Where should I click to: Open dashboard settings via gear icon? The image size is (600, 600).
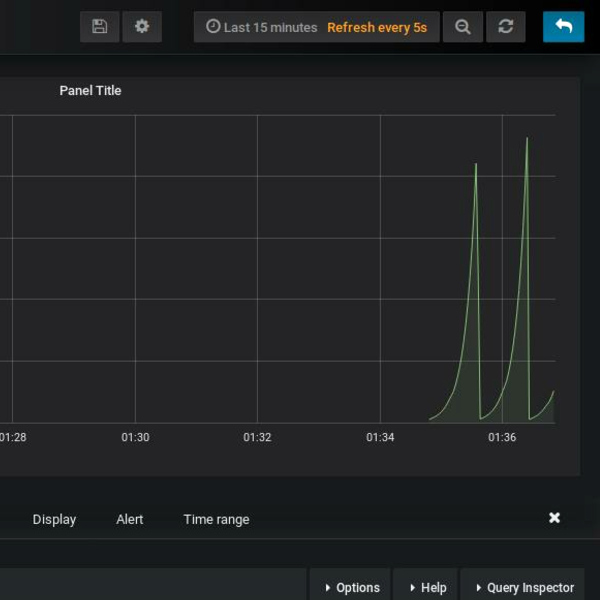click(x=142, y=27)
